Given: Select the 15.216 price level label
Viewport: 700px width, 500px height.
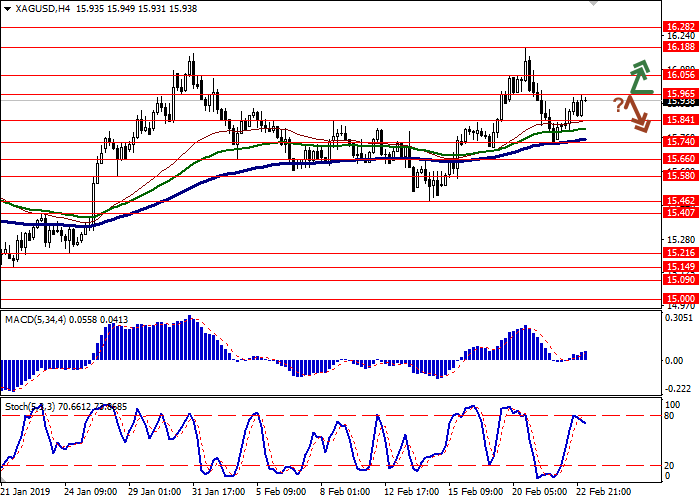Looking at the screenshot, I should click(679, 253).
